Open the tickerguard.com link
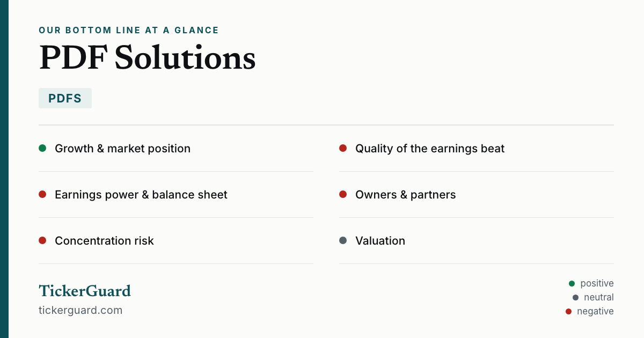The height and width of the screenshot is (338, 644). (80, 310)
